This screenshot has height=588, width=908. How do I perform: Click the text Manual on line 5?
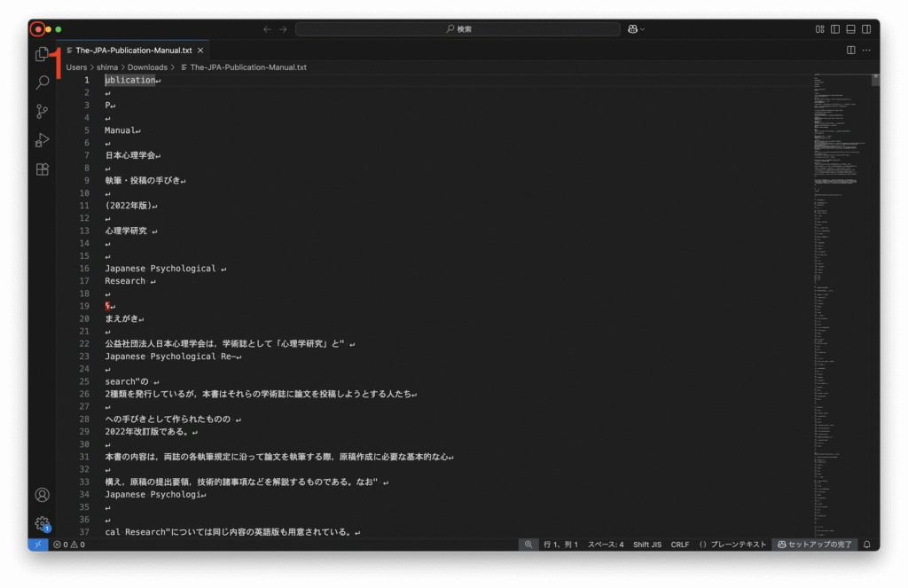point(120,130)
